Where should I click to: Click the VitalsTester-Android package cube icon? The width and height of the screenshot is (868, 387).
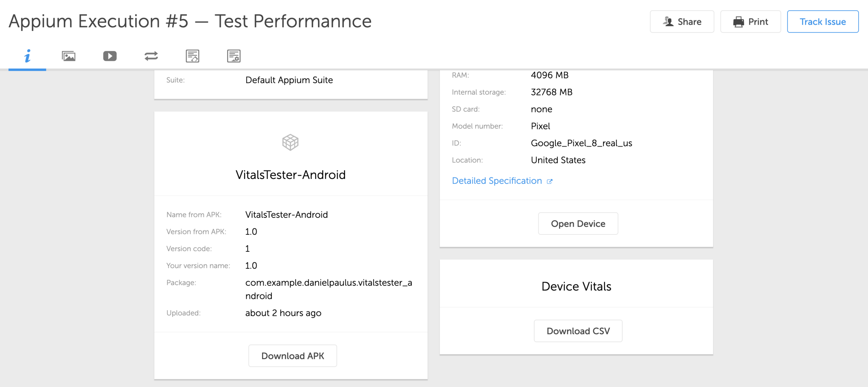[x=290, y=143]
